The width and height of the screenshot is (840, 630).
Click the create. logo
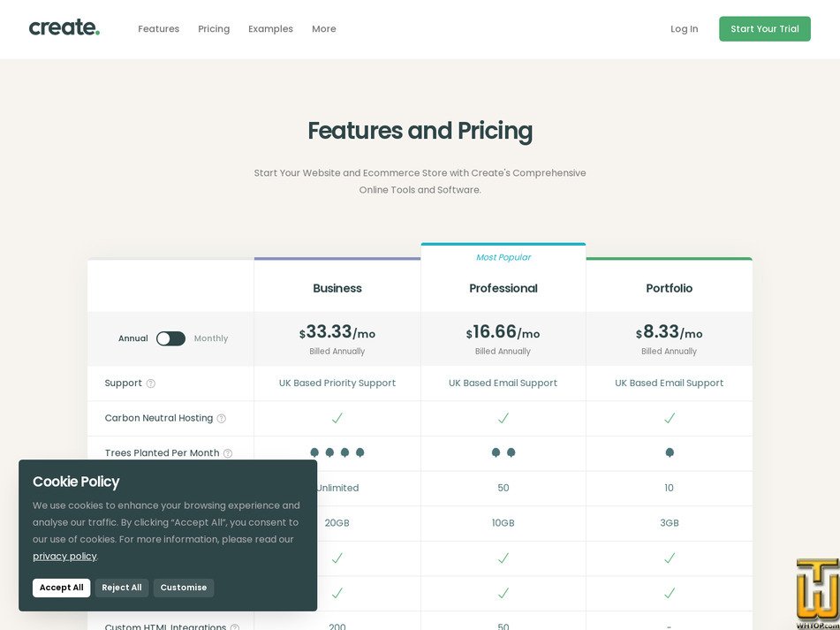click(64, 27)
